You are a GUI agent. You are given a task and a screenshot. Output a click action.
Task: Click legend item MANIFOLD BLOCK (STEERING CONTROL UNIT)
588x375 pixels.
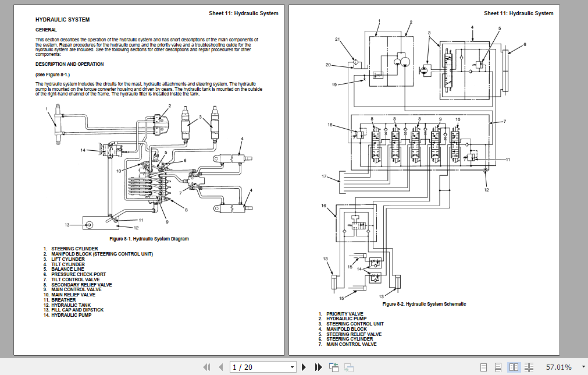tap(102, 254)
